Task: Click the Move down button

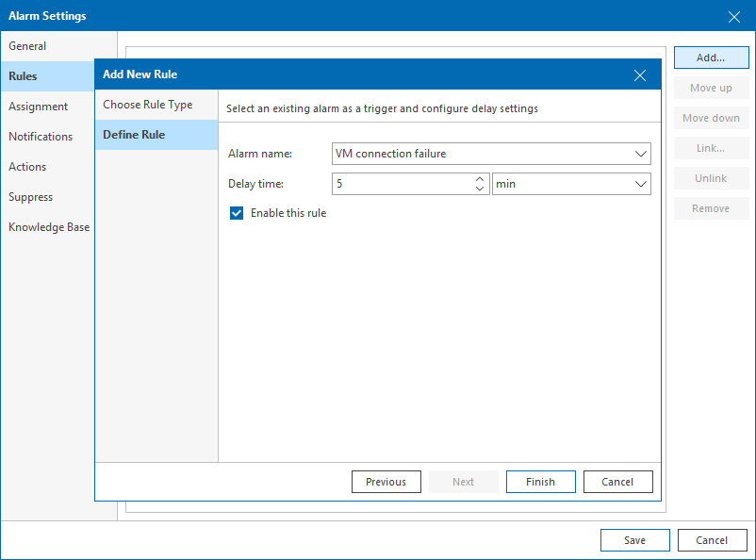Action: 711,118
